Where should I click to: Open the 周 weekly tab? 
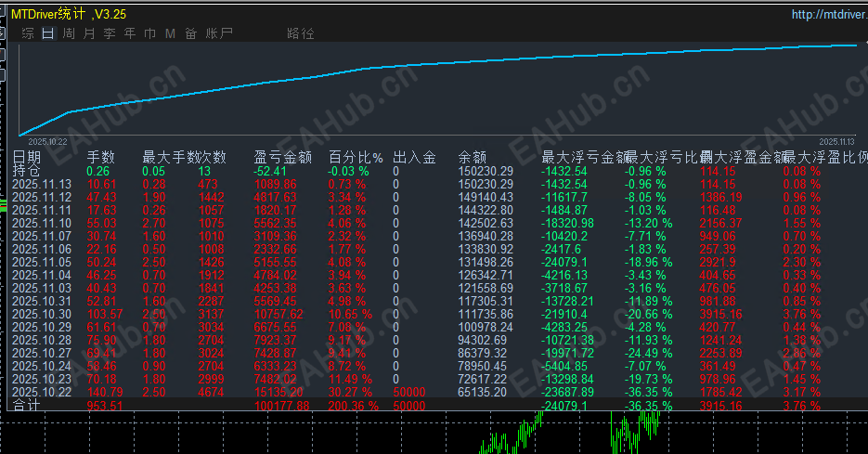pyautogui.click(x=69, y=33)
